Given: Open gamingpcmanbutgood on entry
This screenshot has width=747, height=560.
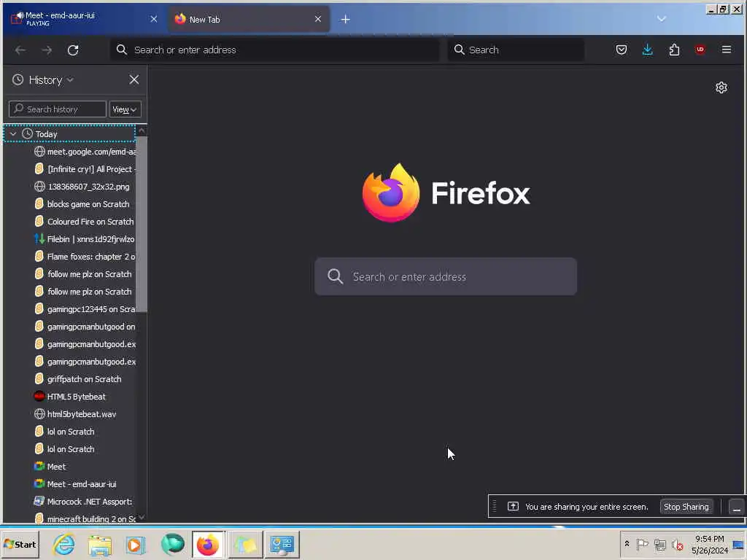Looking at the screenshot, I should click(85, 327).
